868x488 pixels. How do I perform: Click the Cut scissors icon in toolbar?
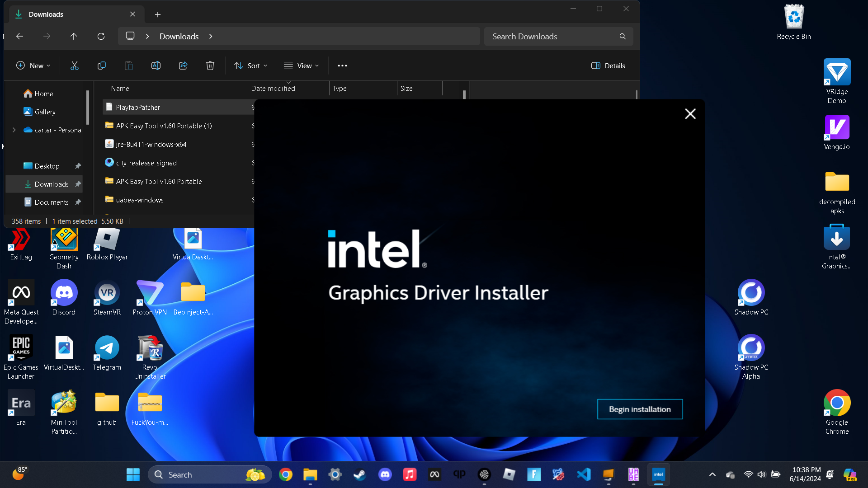(75, 66)
